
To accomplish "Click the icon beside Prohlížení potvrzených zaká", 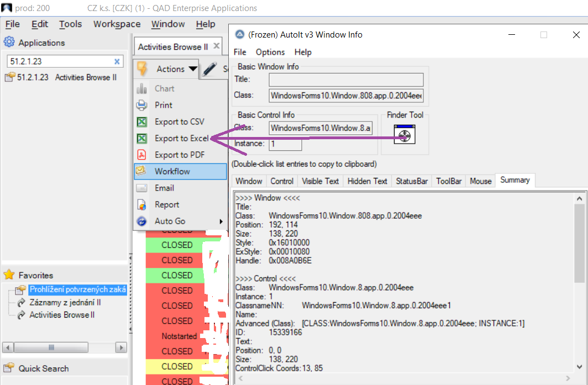I will click(x=20, y=290).
